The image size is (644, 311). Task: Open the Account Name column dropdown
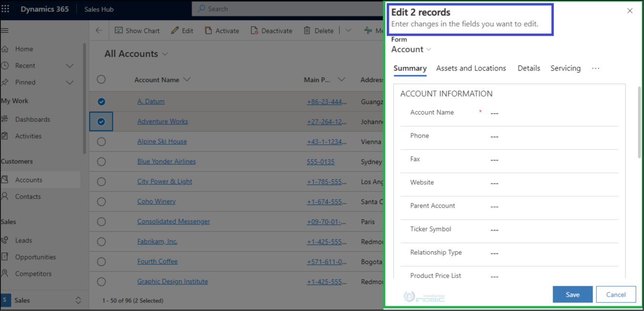(x=187, y=80)
